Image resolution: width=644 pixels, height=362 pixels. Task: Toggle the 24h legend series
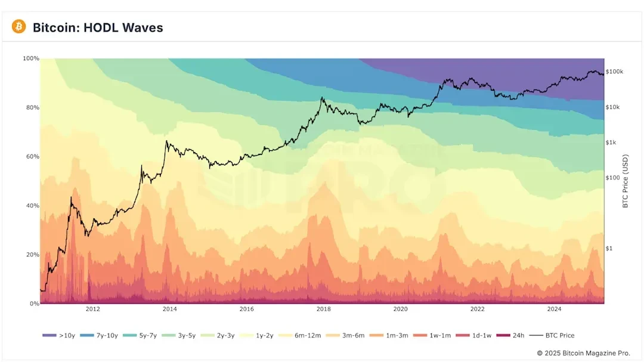click(x=518, y=335)
